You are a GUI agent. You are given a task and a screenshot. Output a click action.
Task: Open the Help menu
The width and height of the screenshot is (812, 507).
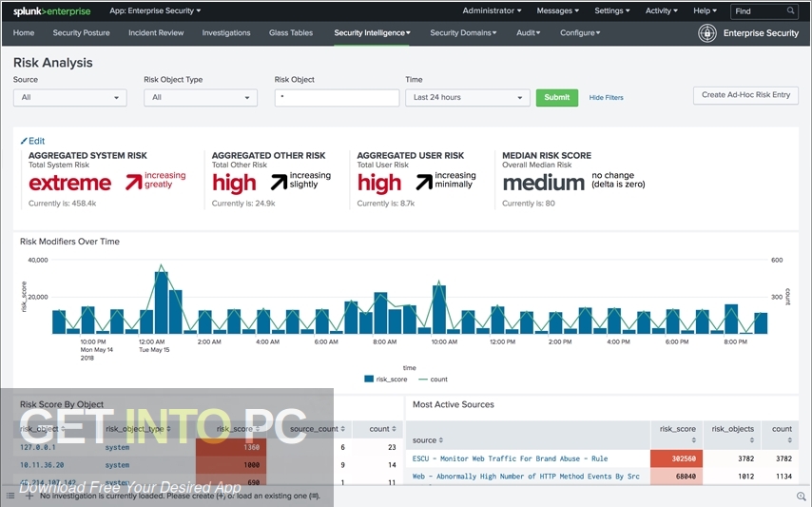click(x=705, y=10)
